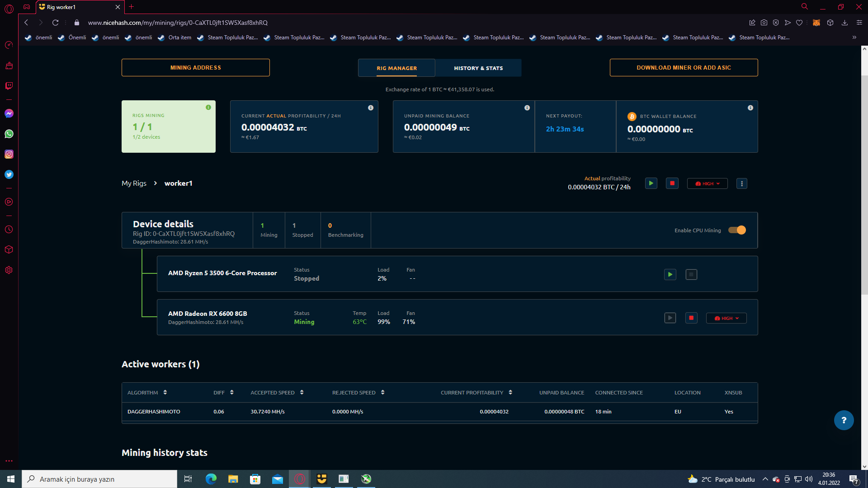868x488 pixels.
Task: Show info for current actual profitability
Action: coord(371,108)
